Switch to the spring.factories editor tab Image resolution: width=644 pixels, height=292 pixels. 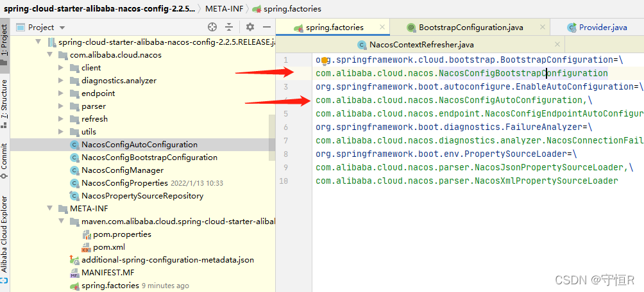click(x=334, y=28)
